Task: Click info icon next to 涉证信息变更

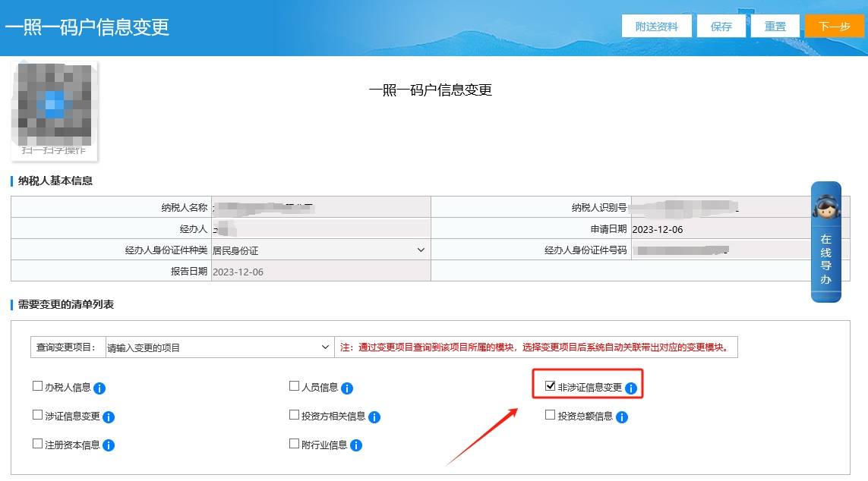Action: (x=109, y=417)
